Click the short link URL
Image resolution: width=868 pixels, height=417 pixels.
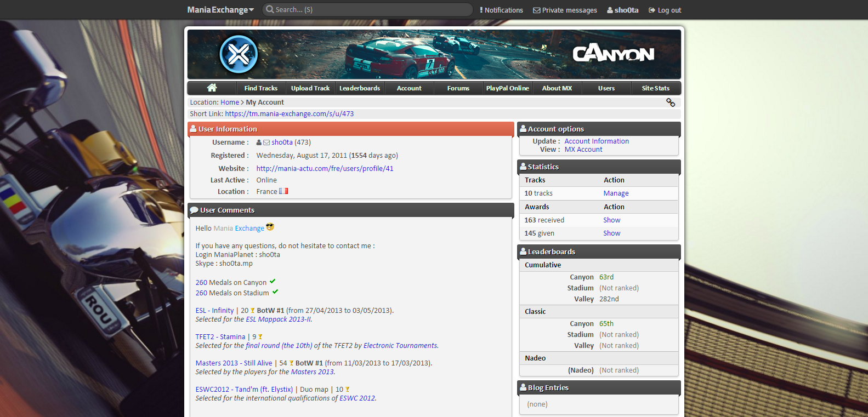[289, 114]
